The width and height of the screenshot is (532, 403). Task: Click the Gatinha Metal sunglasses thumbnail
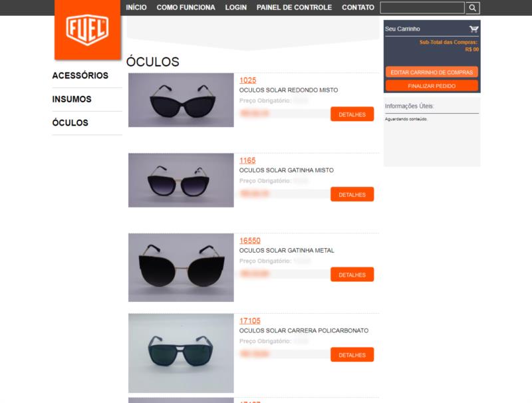pos(181,267)
